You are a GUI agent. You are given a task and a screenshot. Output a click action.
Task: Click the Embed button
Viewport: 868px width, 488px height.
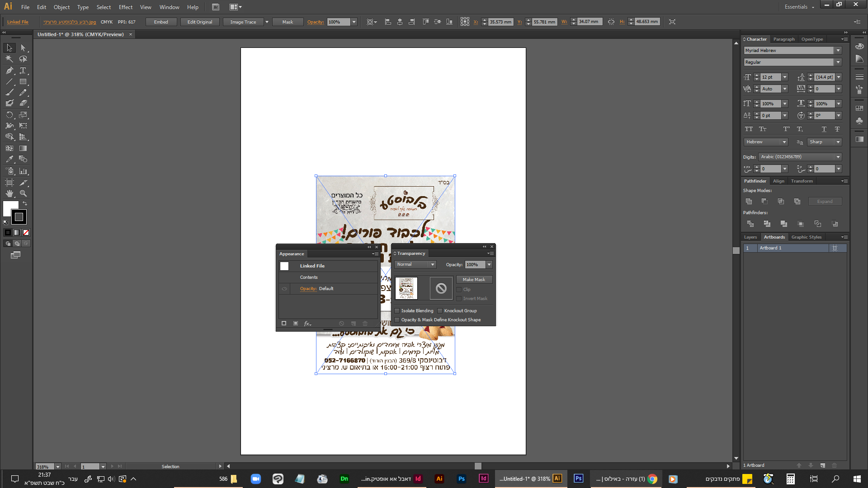point(160,22)
